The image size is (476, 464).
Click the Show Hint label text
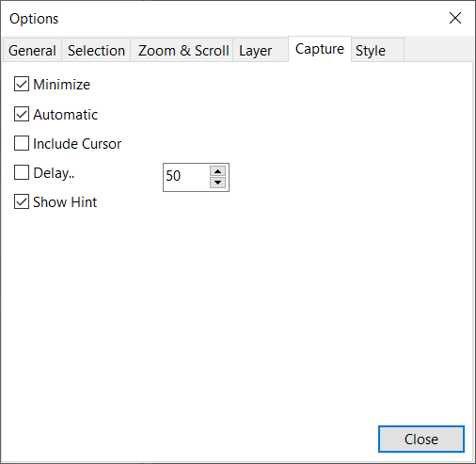(x=65, y=202)
